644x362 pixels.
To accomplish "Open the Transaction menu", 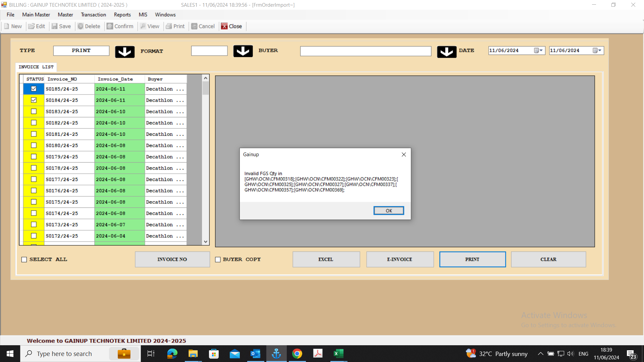I will (93, 15).
